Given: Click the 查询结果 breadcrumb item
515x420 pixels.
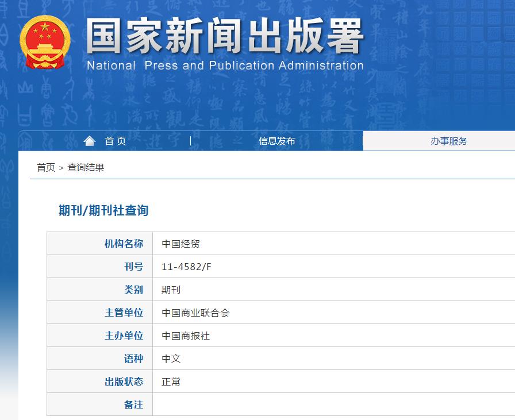Looking at the screenshot, I should point(86,168).
